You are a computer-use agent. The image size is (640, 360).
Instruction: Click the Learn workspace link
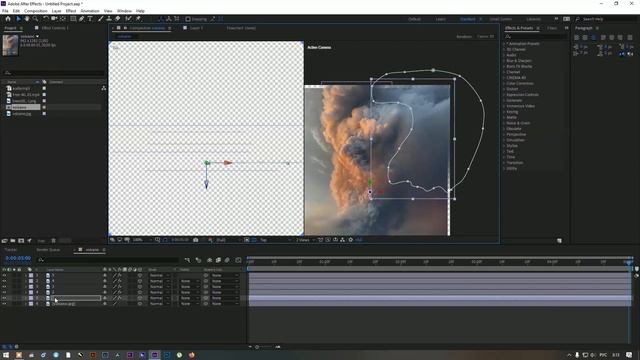coord(440,19)
